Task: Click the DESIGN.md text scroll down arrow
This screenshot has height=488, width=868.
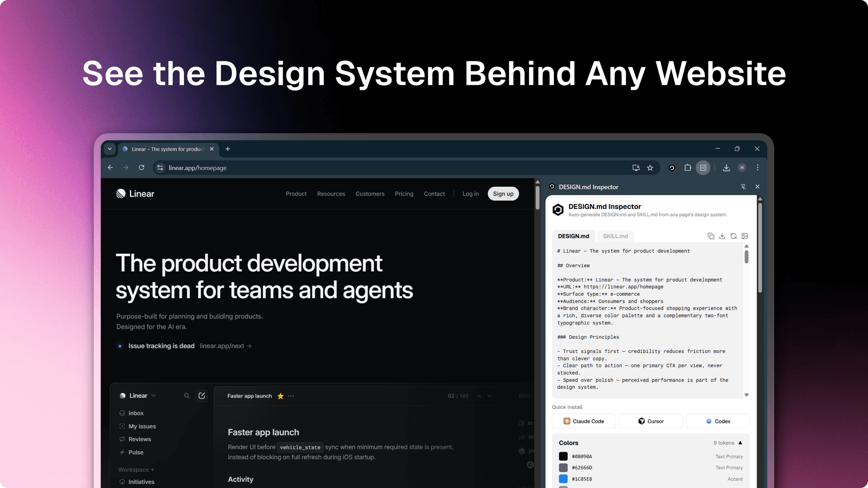Action: [x=746, y=395]
